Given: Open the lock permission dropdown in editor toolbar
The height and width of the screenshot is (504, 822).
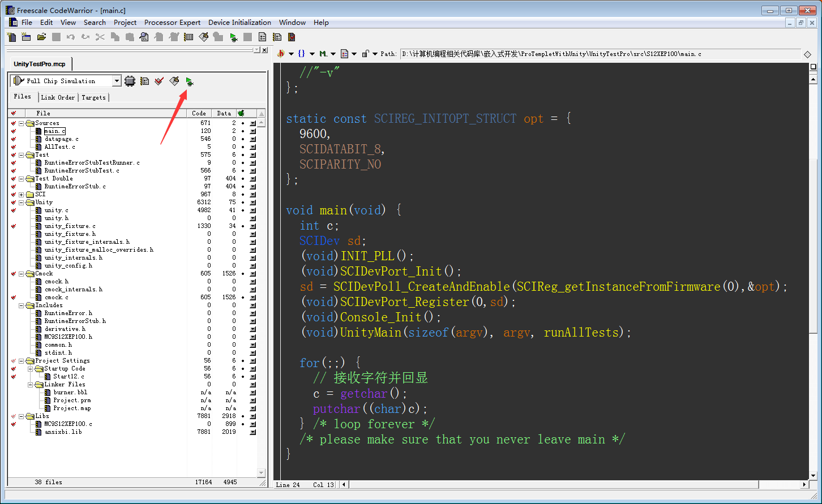Looking at the screenshot, I should [x=370, y=54].
